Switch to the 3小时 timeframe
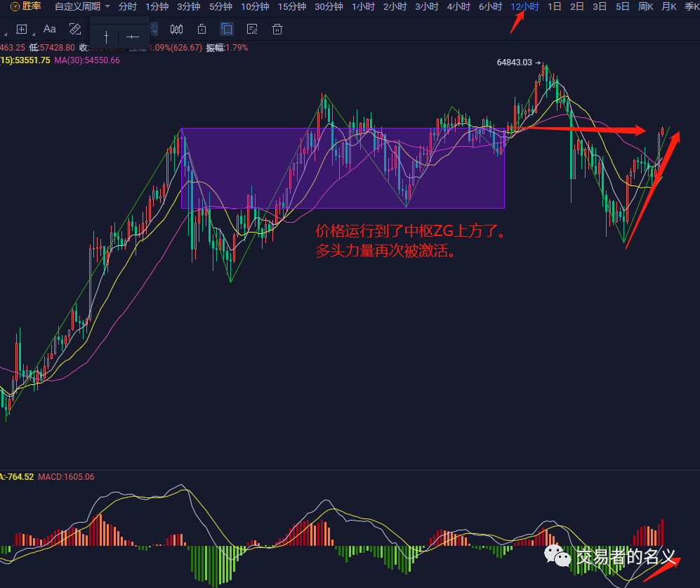Screen dimensions: 700x588 [427, 7]
